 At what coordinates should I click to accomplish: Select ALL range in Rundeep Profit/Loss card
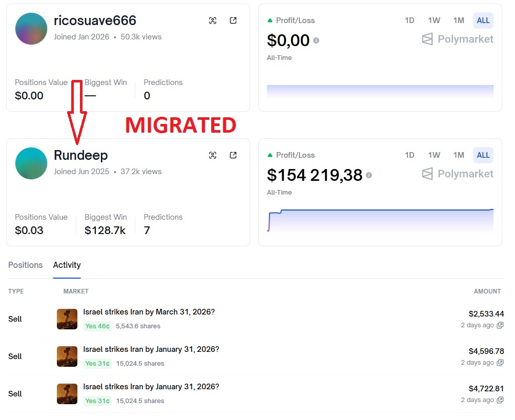point(483,155)
